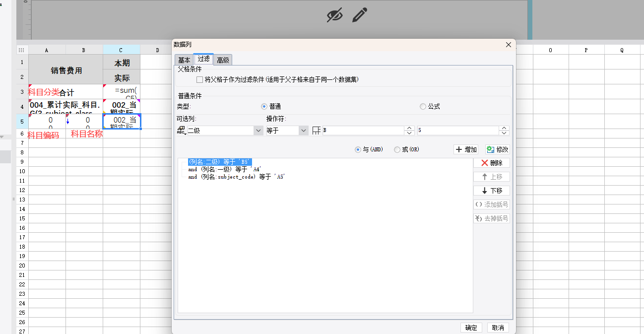Confirm with the 确定 button

471,328
